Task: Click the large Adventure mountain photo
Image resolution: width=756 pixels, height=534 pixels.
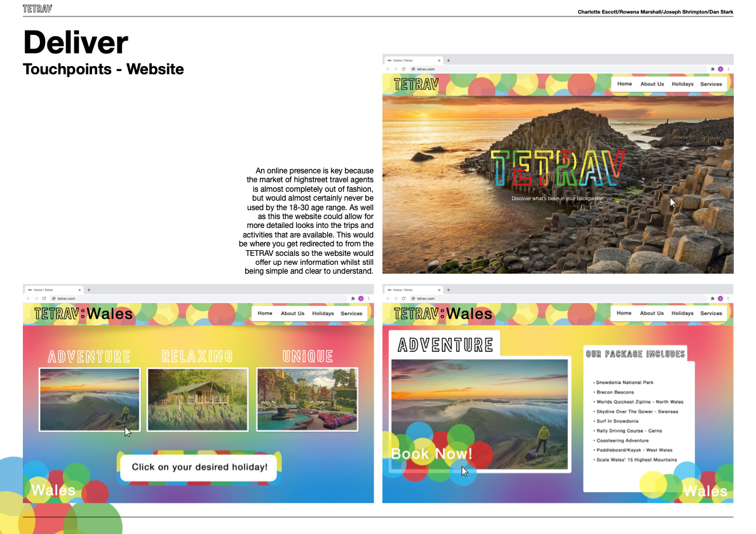Action: point(480,414)
